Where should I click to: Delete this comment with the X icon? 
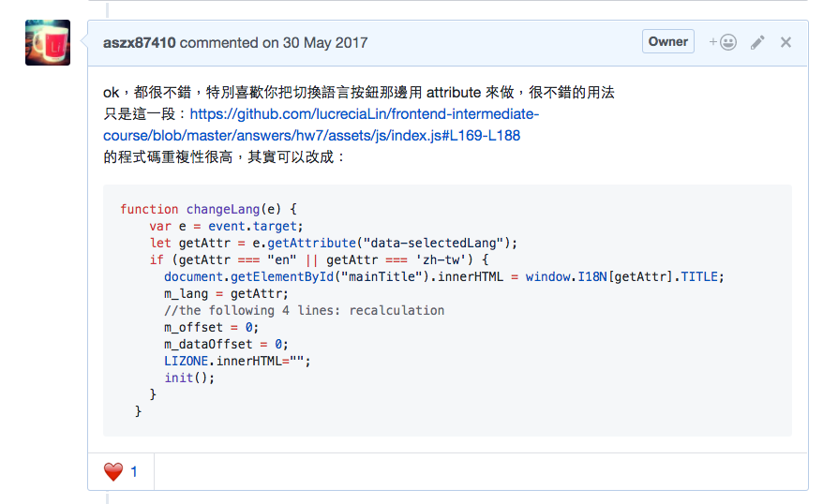786,42
